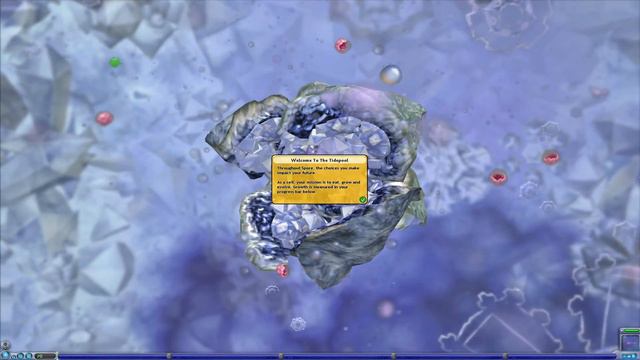
Task: Click the DNA points counter in bottom bar
Action: coord(45,356)
